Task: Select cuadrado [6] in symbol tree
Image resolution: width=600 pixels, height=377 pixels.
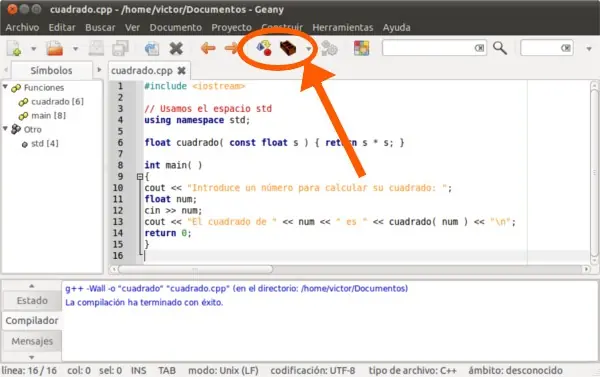Action: pos(57,101)
